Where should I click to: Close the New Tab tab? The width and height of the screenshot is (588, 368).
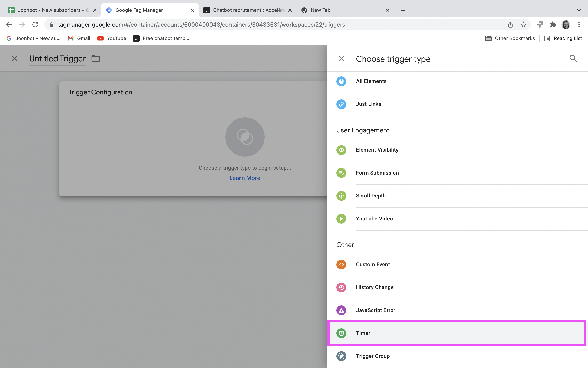(387, 10)
